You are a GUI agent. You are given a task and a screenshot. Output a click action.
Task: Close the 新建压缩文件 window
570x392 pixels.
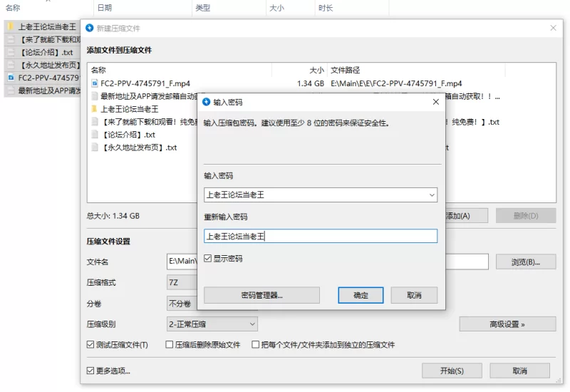pyautogui.click(x=553, y=28)
